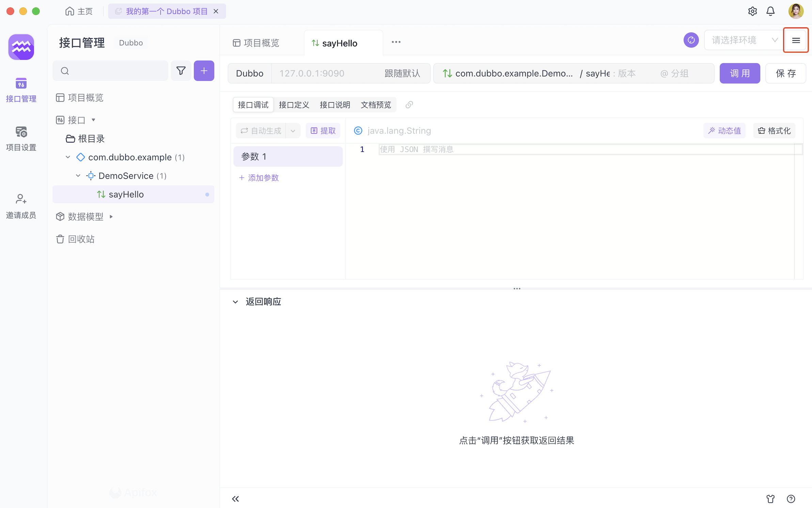
Task: Expand the 数据模型 section
Action: (111, 216)
